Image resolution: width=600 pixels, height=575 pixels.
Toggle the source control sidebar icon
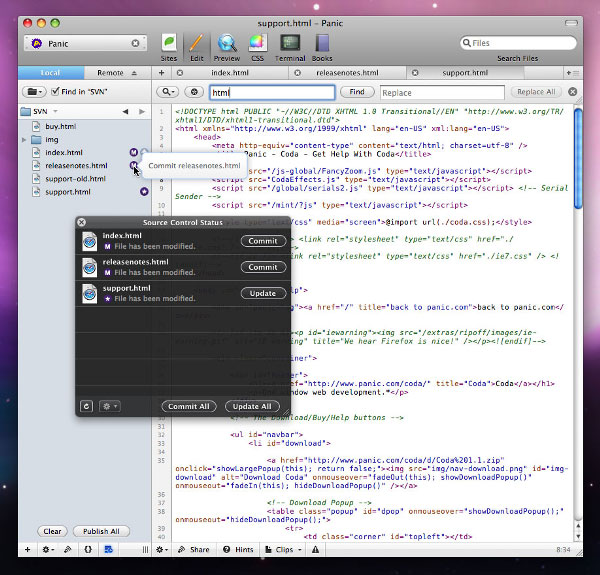pos(109,550)
